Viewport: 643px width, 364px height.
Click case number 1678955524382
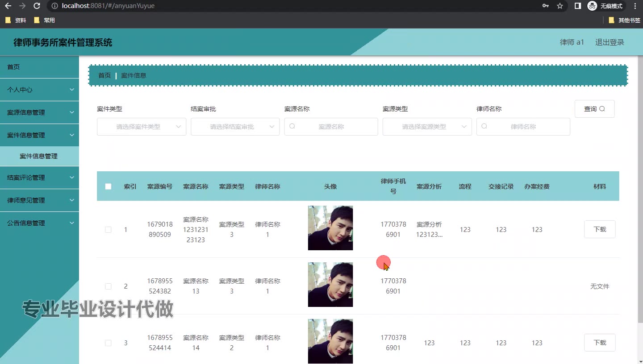[160, 286]
